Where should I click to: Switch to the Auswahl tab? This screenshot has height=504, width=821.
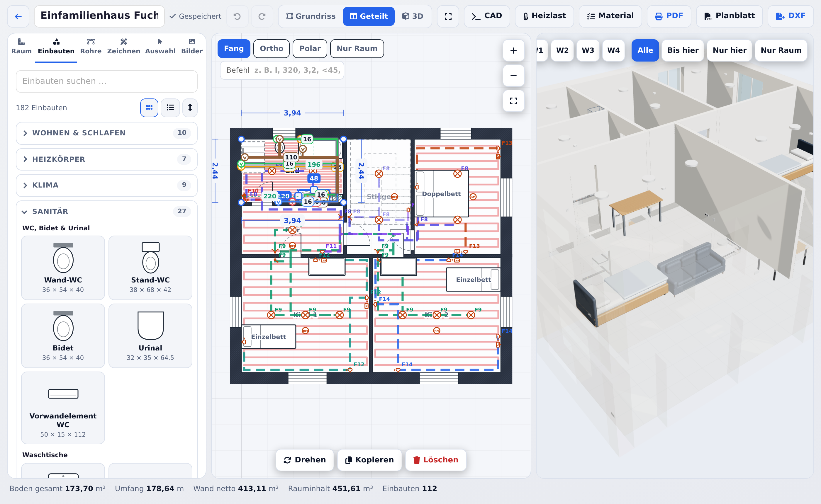point(160,46)
